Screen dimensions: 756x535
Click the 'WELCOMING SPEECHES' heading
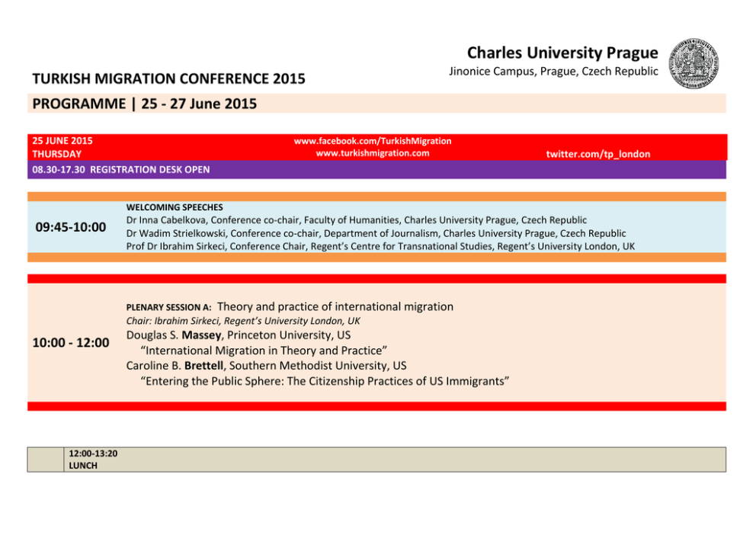click(175, 207)
